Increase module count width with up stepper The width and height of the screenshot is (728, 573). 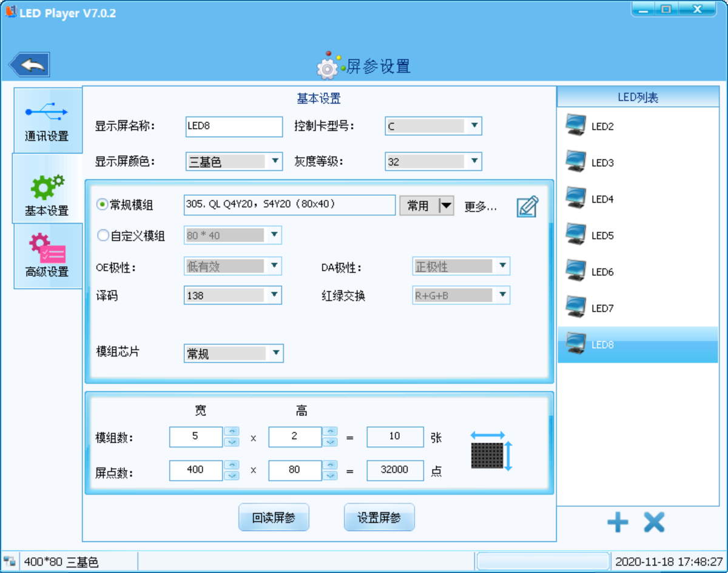point(231,431)
